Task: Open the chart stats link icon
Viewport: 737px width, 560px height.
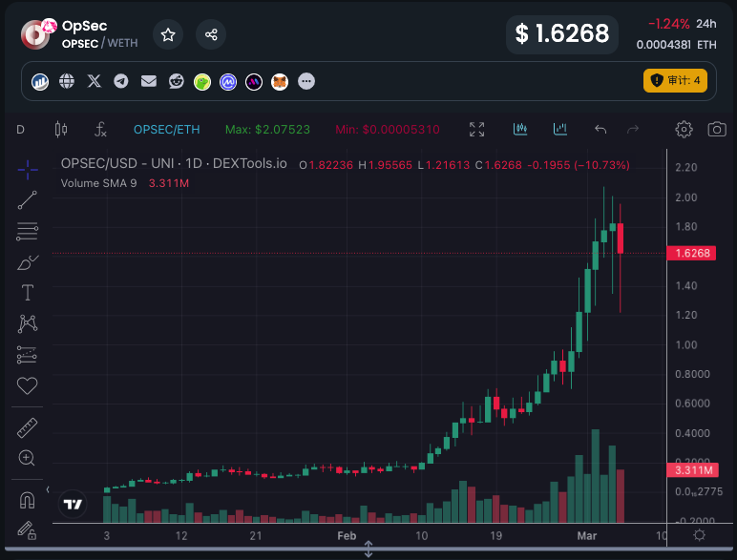Action: (40, 82)
